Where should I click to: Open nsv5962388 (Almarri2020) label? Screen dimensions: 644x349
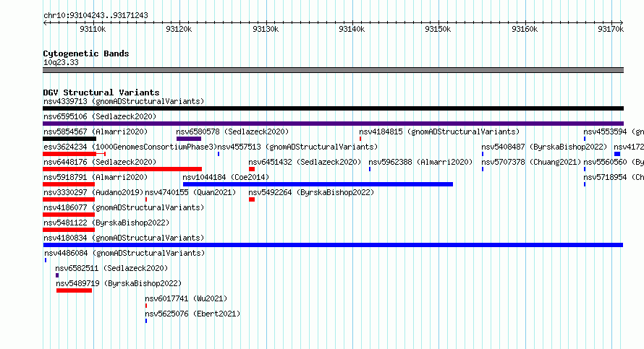pyautogui.click(x=420, y=162)
